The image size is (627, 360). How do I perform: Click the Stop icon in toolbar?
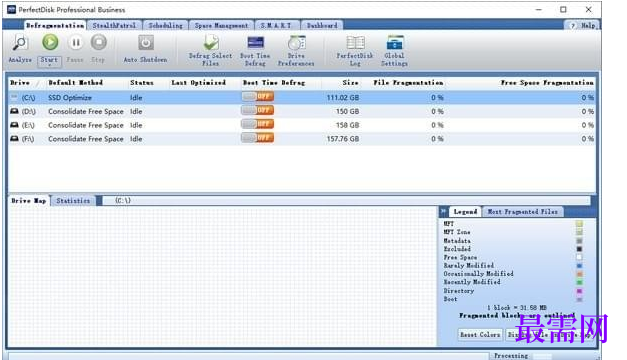pos(98,42)
